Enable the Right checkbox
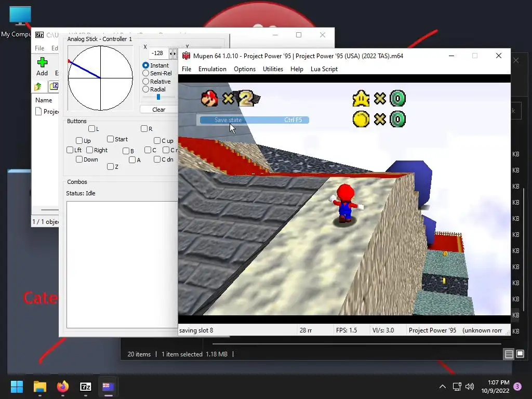The image size is (532, 399). [x=89, y=150]
